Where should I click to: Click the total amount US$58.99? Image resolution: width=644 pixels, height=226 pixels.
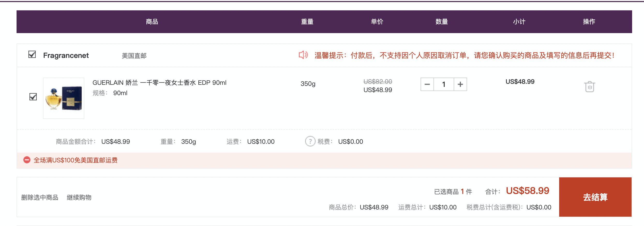pyautogui.click(x=528, y=191)
